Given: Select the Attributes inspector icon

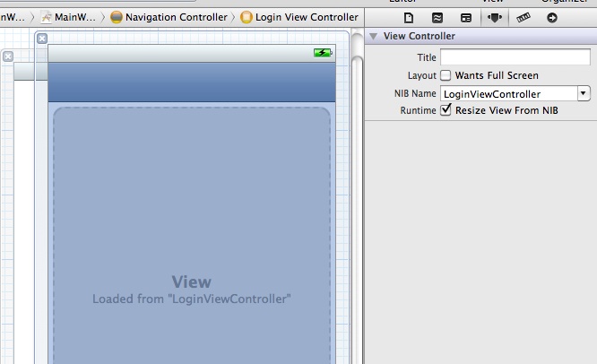Looking at the screenshot, I should point(494,17).
